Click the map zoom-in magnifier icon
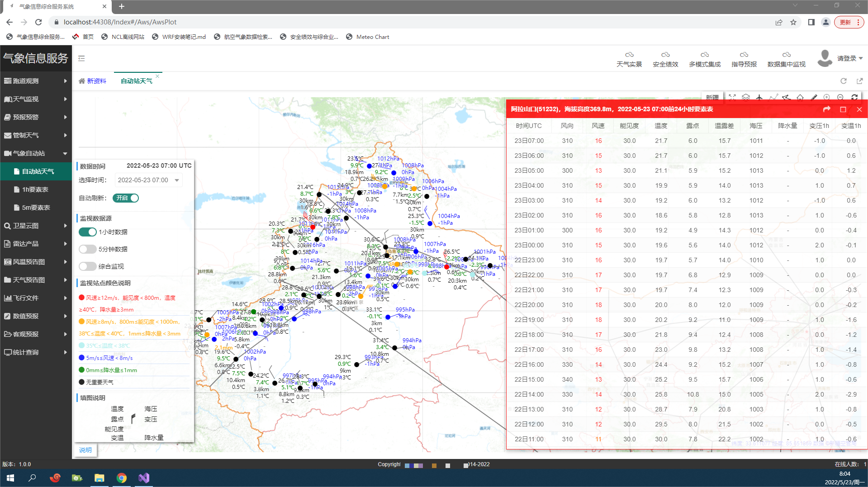 coord(827,97)
